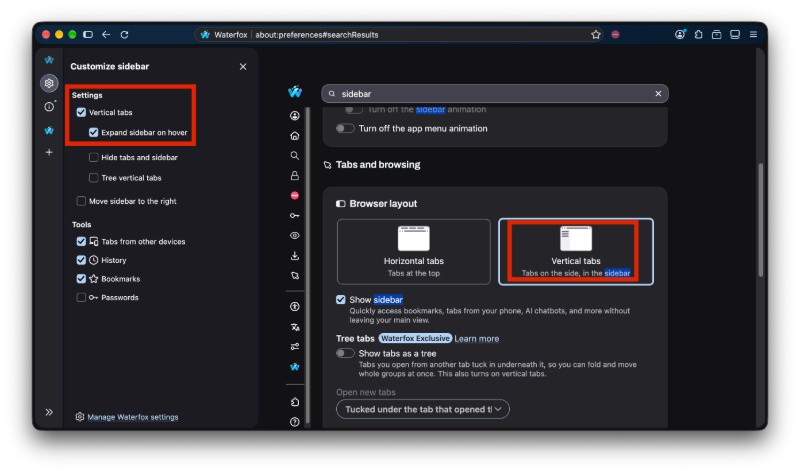The width and height of the screenshot is (800, 473).
Task: Bookmark this page with the star icon
Action: 595,35
